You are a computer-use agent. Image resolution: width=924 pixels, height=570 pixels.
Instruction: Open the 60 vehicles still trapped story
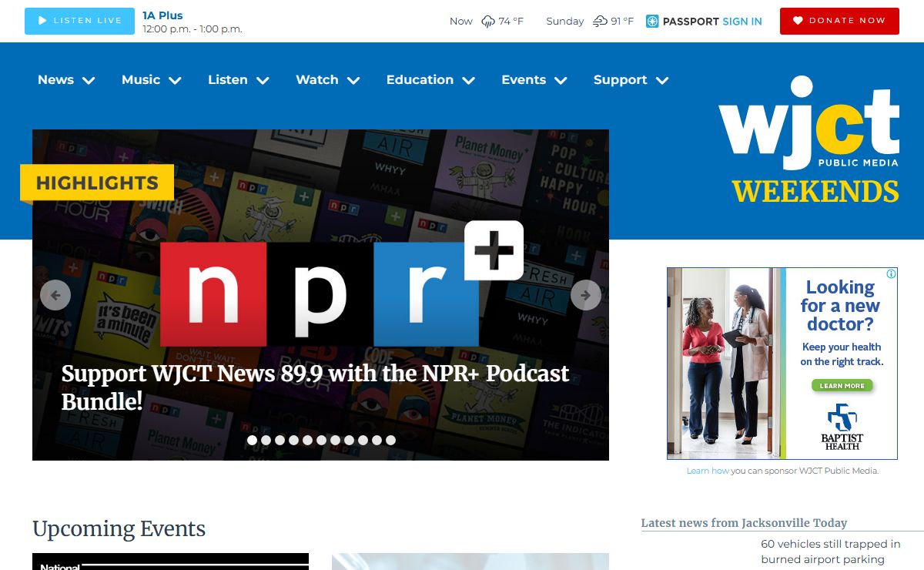coord(831,552)
